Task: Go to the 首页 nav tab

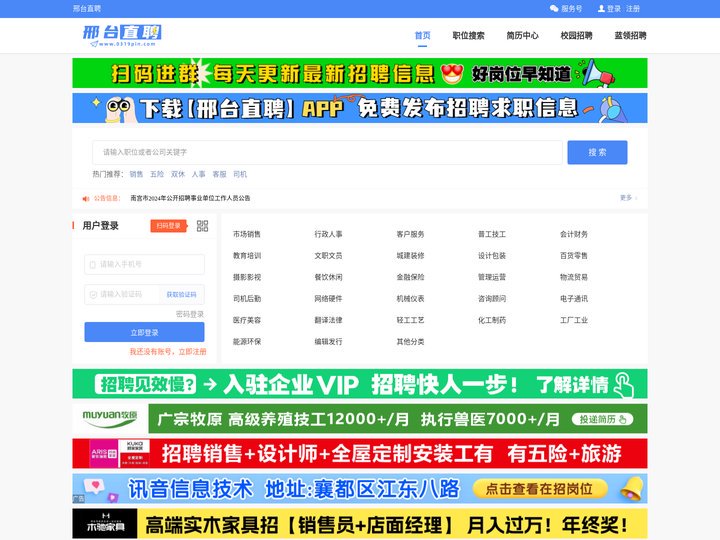Action: pyautogui.click(x=422, y=35)
